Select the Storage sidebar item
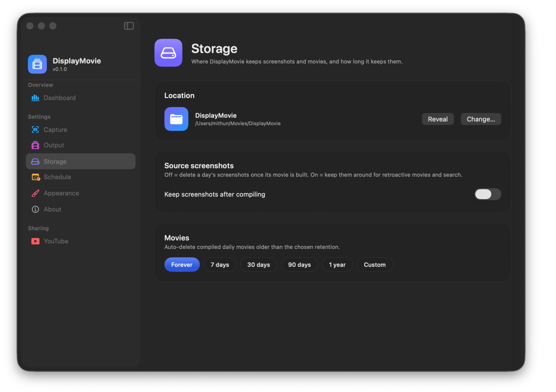 click(x=81, y=161)
